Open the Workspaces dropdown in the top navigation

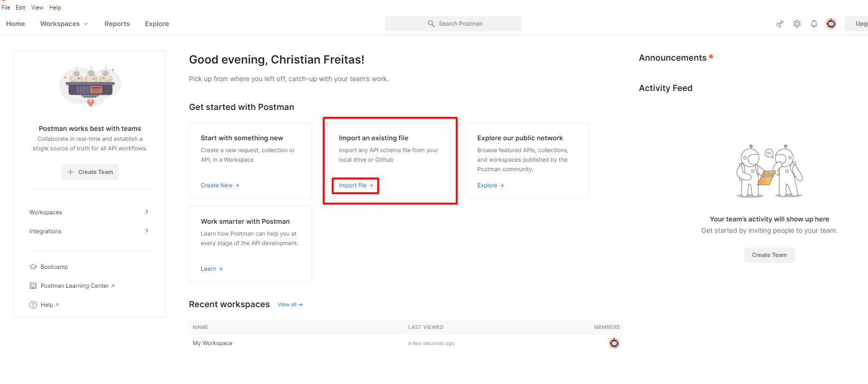coord(64,23)
